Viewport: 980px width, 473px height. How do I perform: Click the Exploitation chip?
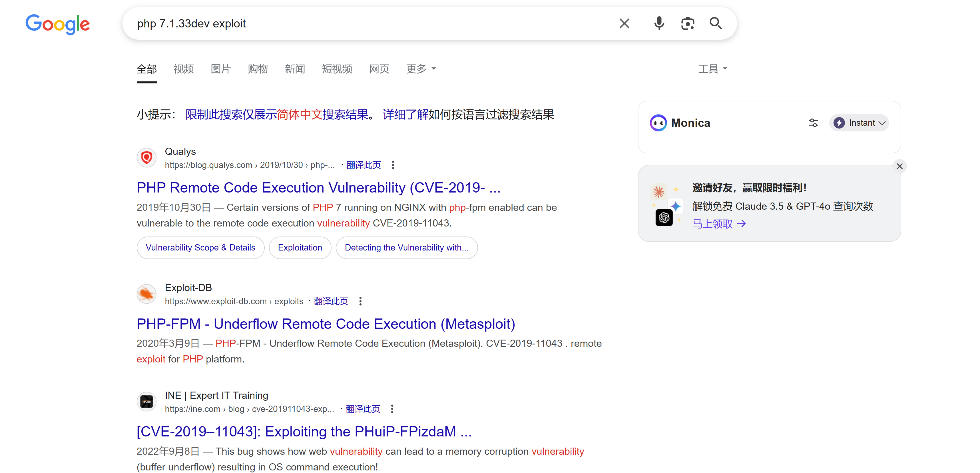tap(300, 248)
